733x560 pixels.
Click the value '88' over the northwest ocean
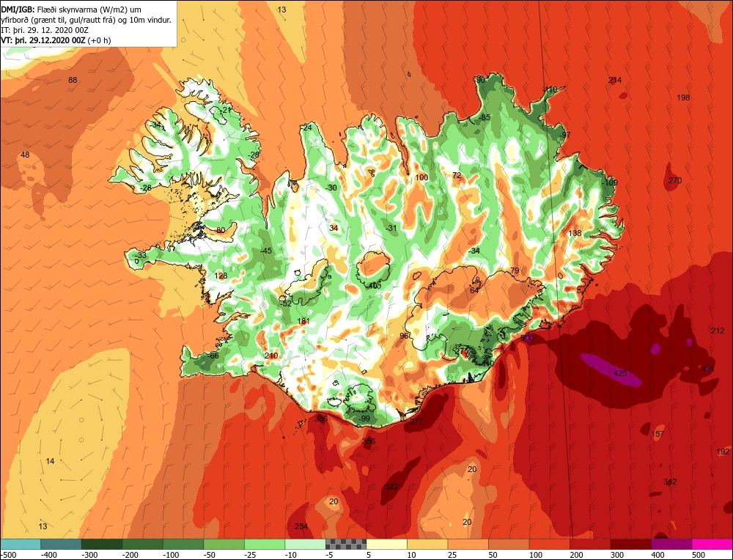[x=73, y=80]
